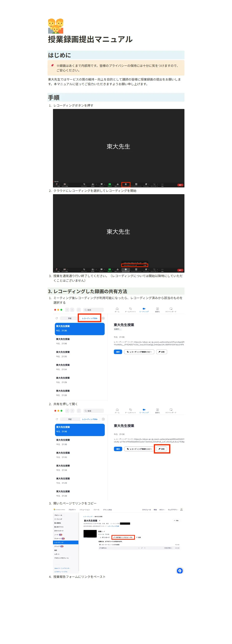
Task: Click the black recording thumbnail on web page
Action: pyautogui.click(x=90, y=534)
